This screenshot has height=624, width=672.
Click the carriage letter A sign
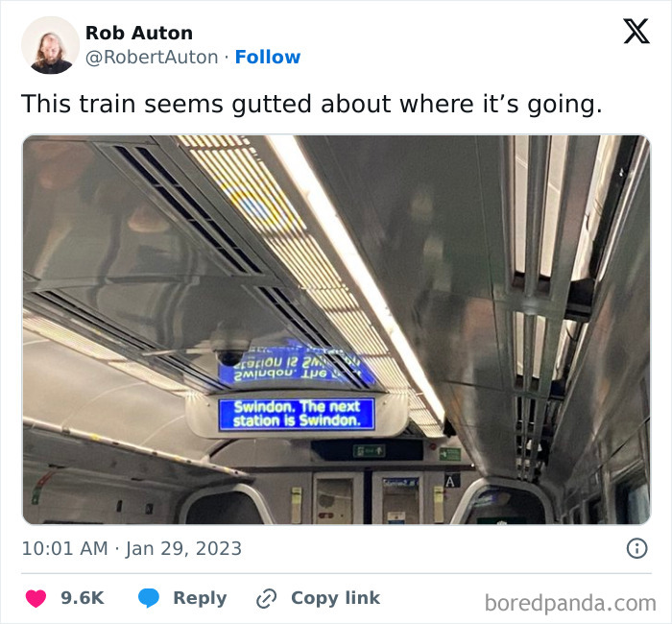(451, 481)
